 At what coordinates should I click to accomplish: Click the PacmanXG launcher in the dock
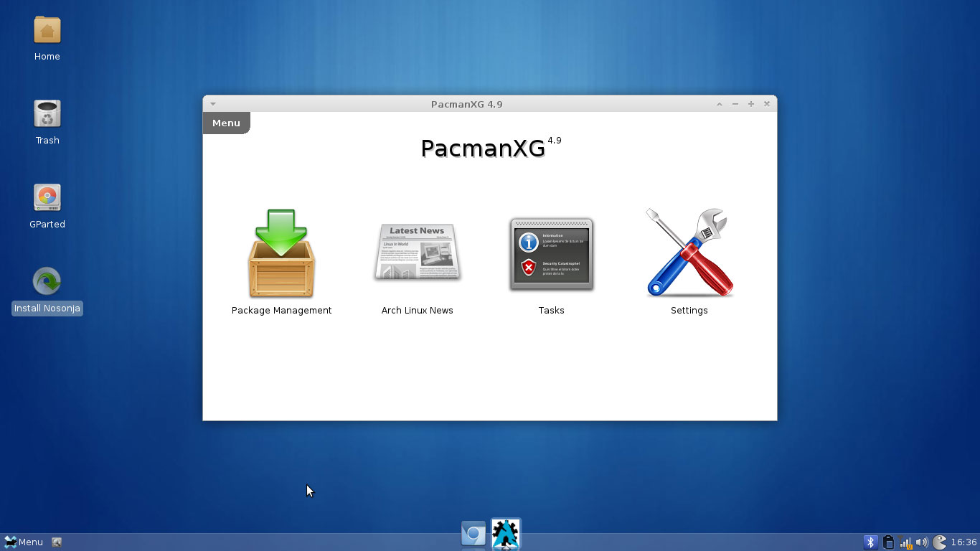tap(506, 534)
